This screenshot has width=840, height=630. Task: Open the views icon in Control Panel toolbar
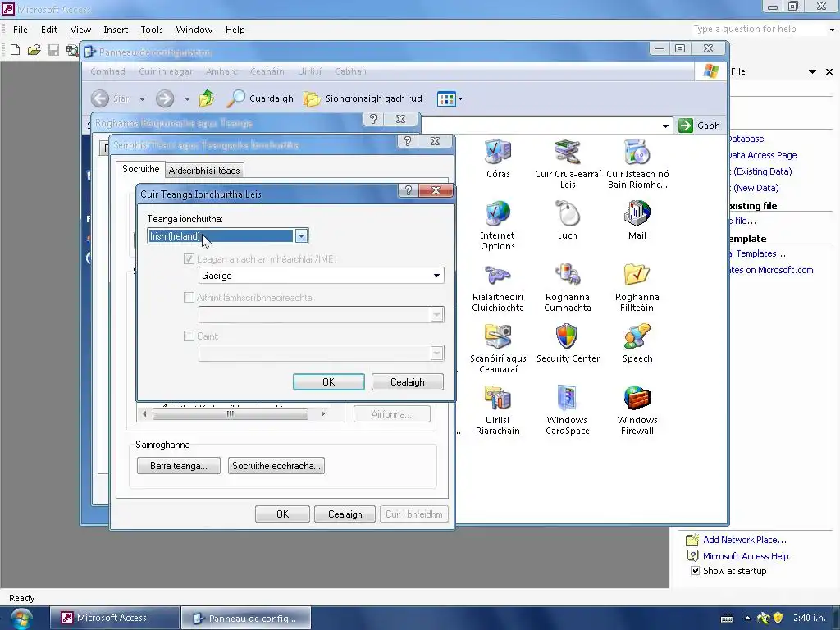(x=445, y=98)
